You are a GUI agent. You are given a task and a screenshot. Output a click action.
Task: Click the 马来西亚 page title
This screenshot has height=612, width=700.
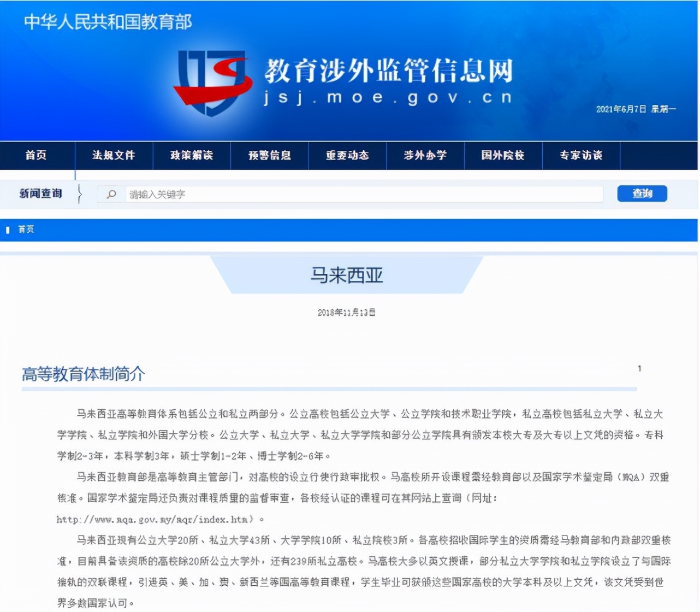click(347, 275)
